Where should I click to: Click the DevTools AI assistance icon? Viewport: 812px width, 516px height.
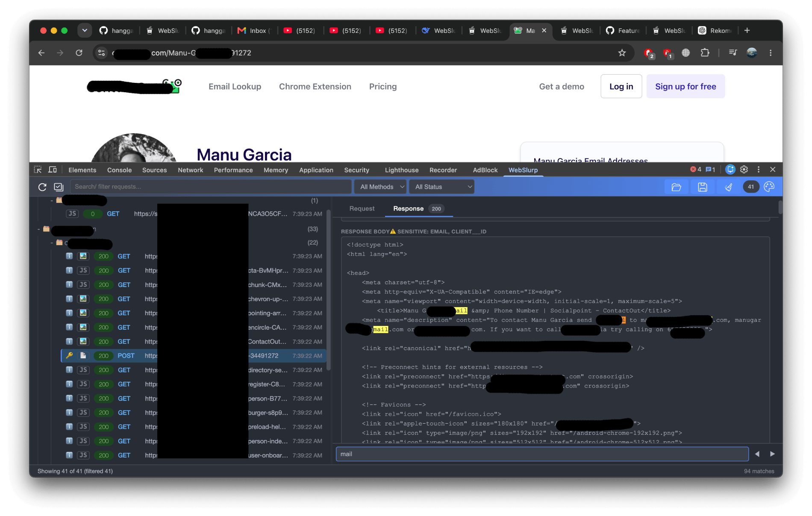pyautogui.click(x=730, y=170)
